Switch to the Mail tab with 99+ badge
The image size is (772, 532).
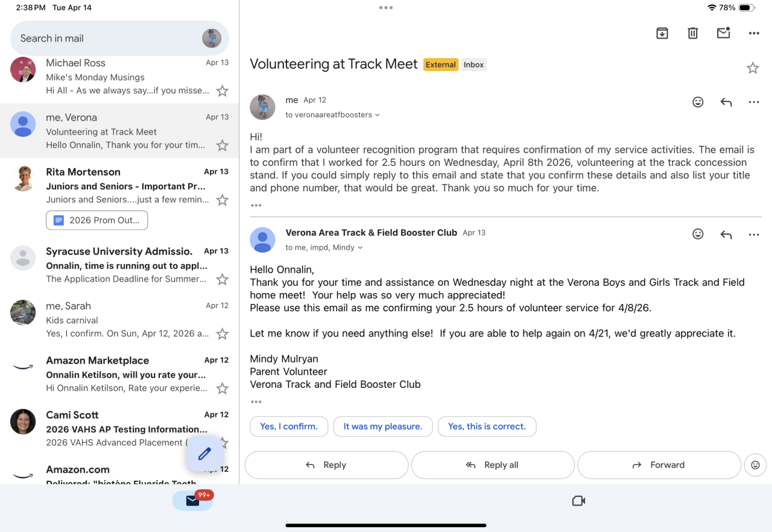click(x=193, y=501)
